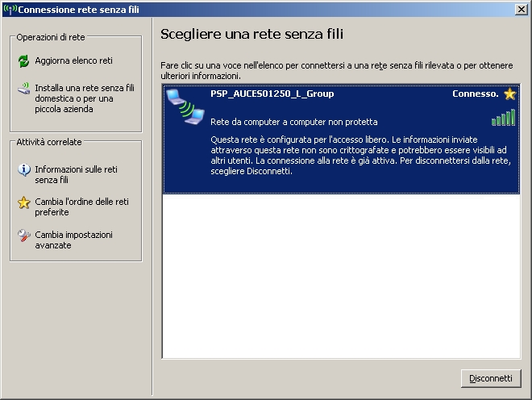Viewport: 532px width, 400px height.
Task: Click the green signal strength bars
Action: [504, 118]
